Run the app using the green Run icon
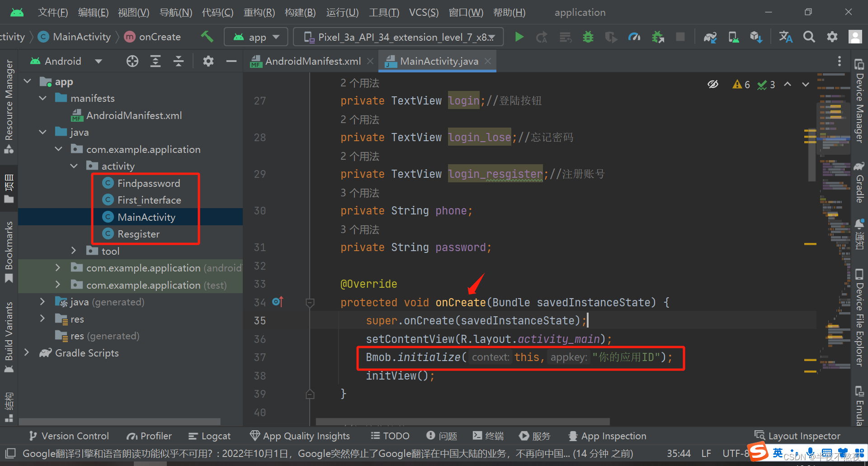The image size is (868, 466). point(519,37)
